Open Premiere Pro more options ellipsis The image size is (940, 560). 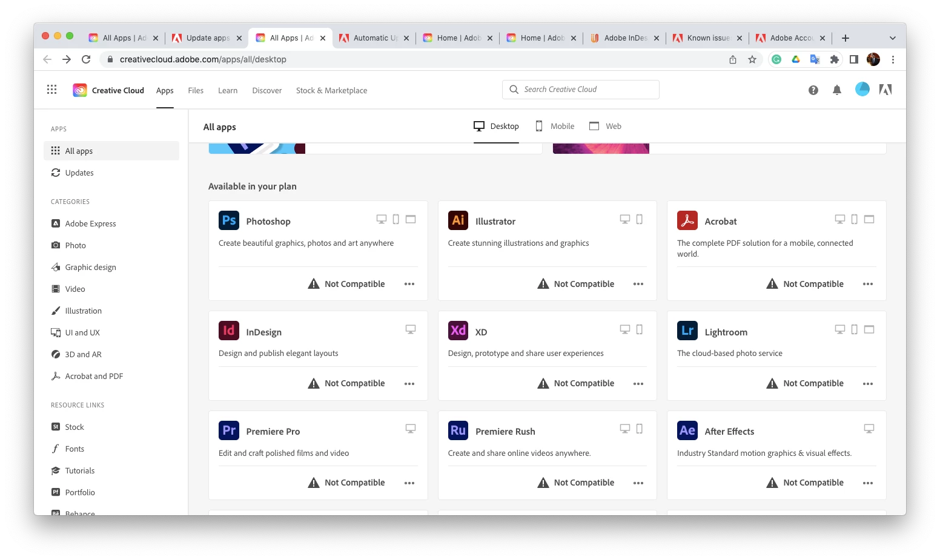[409, 483]
